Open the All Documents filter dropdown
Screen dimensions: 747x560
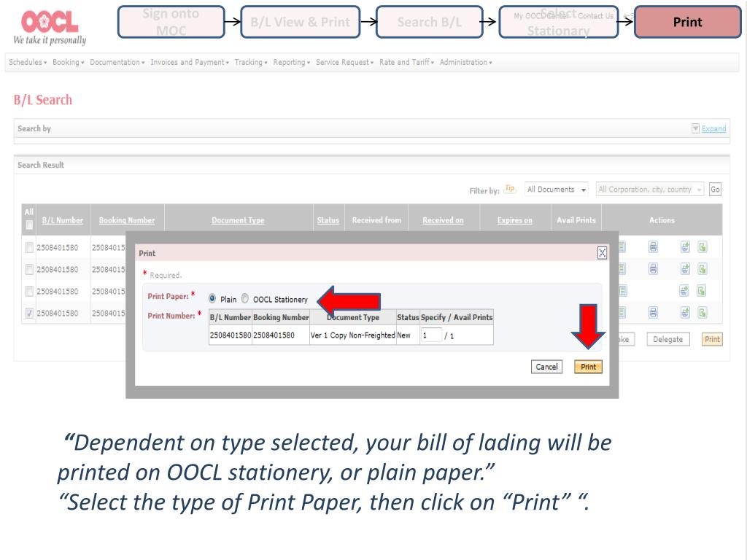pyautogui.click(x=557, y=189)
